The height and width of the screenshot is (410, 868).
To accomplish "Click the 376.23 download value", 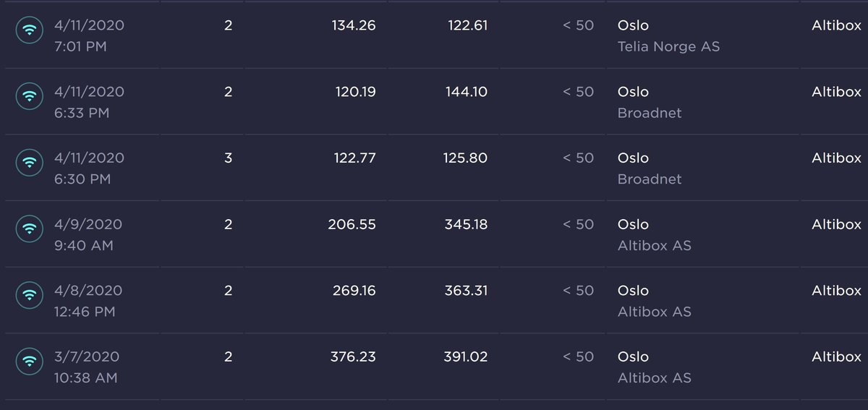I will [354, 356].
